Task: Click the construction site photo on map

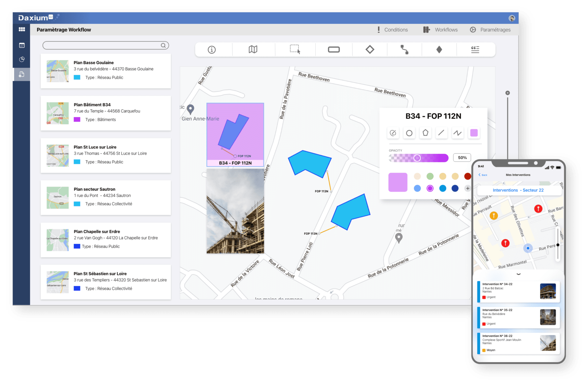Action: [x=235, y=211]
